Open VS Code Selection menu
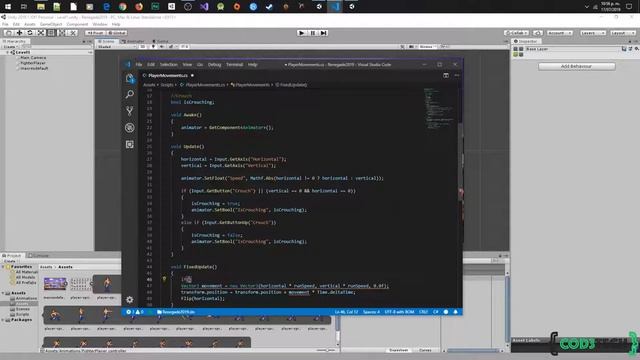 point(169,64)
